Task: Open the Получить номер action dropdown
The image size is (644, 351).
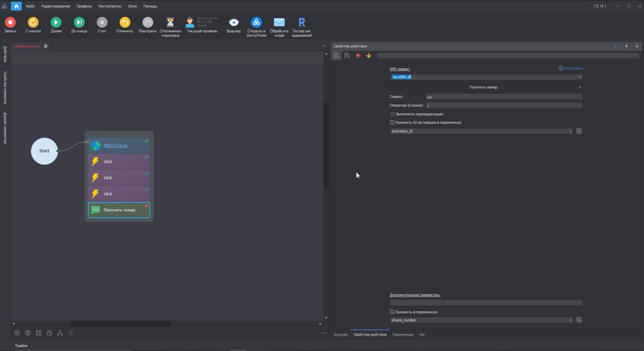Action: (579, 87)
